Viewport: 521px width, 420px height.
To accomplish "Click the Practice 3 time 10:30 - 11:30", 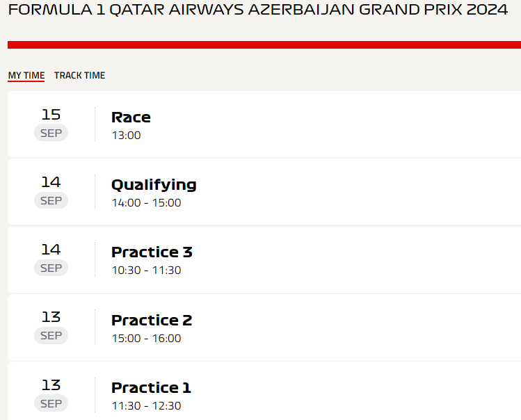I will [x=146, y=270].
